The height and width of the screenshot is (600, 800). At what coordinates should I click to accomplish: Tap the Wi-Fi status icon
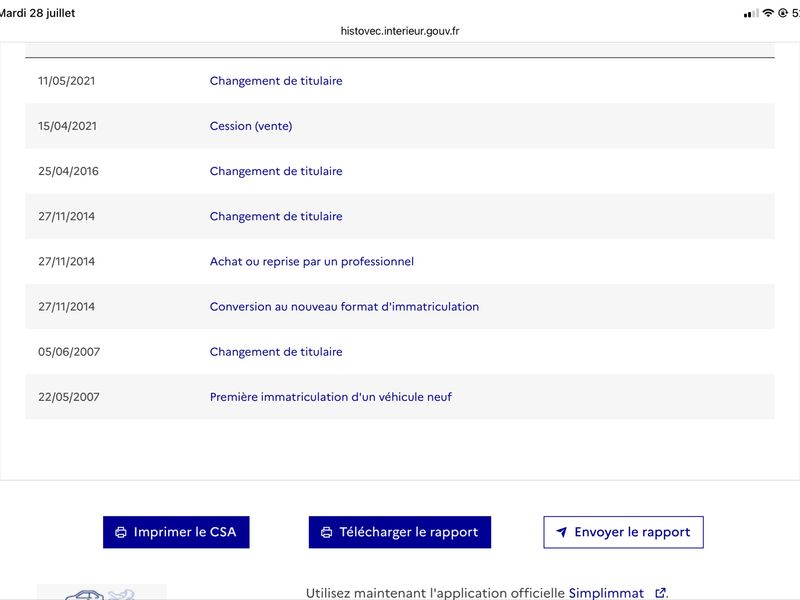tap(768, 13)
